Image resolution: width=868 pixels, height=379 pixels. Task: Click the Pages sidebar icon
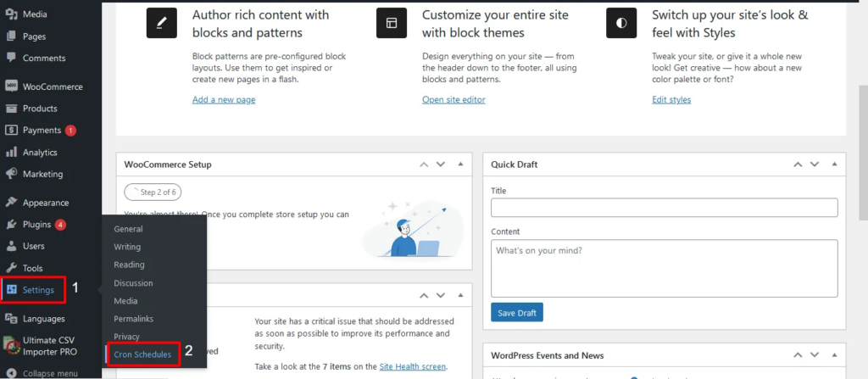tap(11, 36)
